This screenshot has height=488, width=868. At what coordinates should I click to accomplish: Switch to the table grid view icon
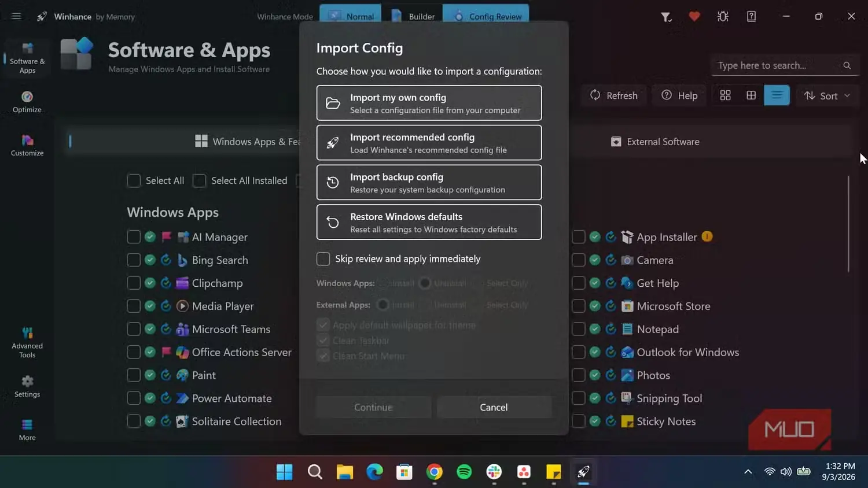tap(751, 95)
